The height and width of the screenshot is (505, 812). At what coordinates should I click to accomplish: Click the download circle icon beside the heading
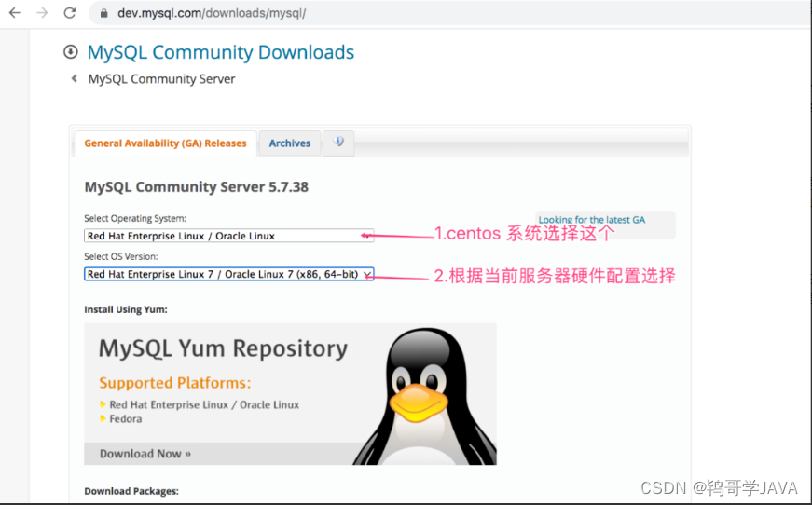tap(71, 52)
